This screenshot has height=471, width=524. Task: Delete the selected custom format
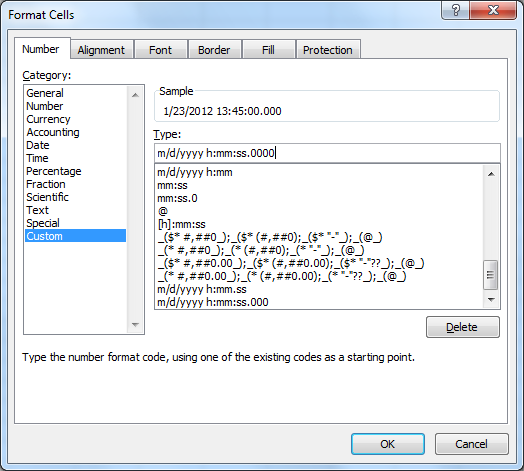(x=463, y=327)
